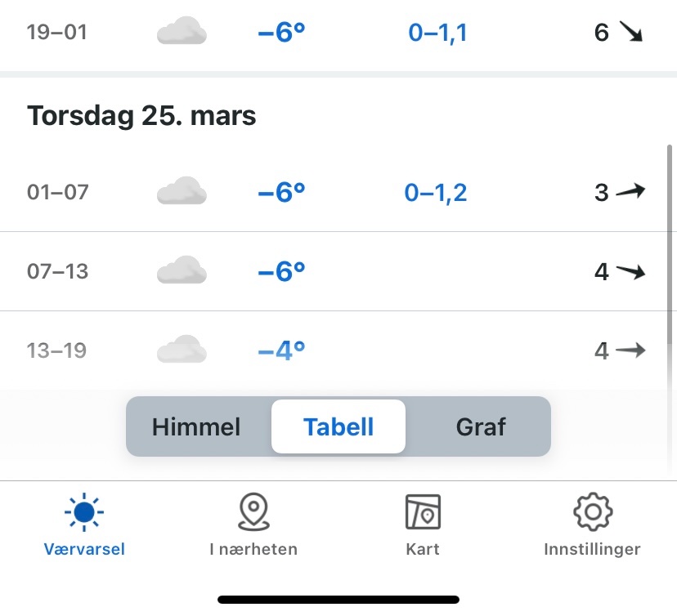Switch to the Graf view
Viewport: 677px width, 616px height.
click(x=481, y=426)
